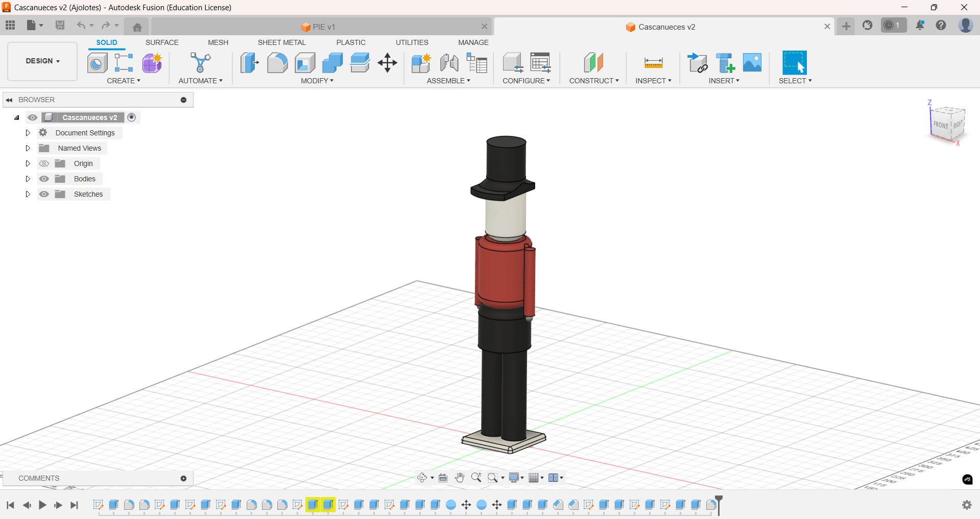Click the Configure Model icon

(x=513, y=63)
